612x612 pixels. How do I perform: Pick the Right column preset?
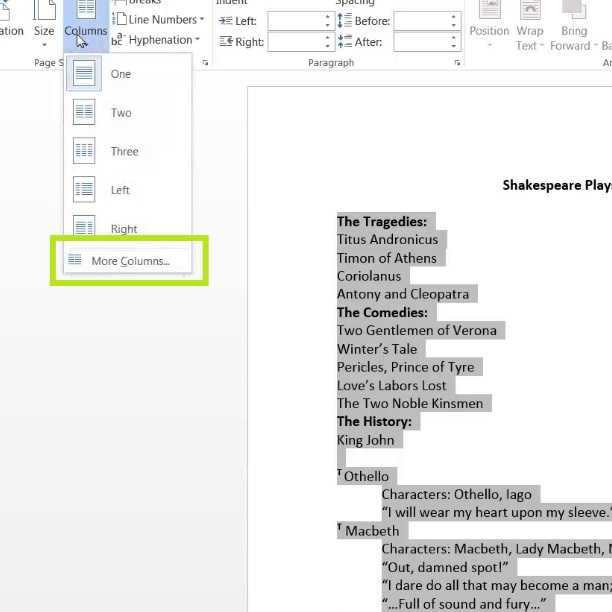point(128,226)
